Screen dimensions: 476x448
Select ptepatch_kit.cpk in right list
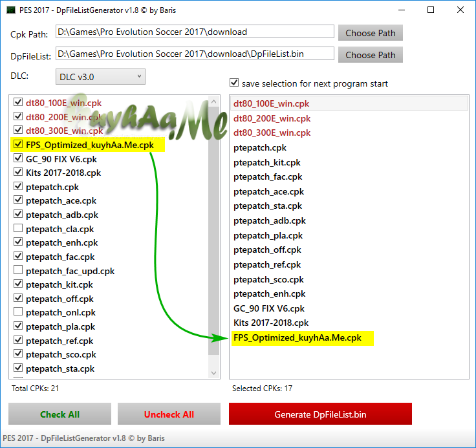349,162
